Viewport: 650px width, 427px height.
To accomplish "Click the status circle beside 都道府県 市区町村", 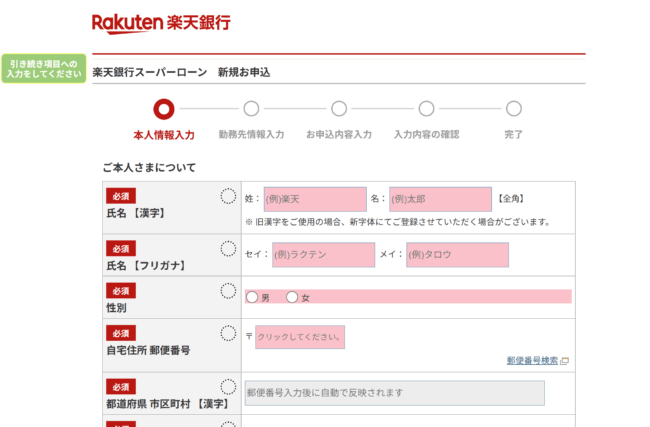I will [x=228, y=386].
